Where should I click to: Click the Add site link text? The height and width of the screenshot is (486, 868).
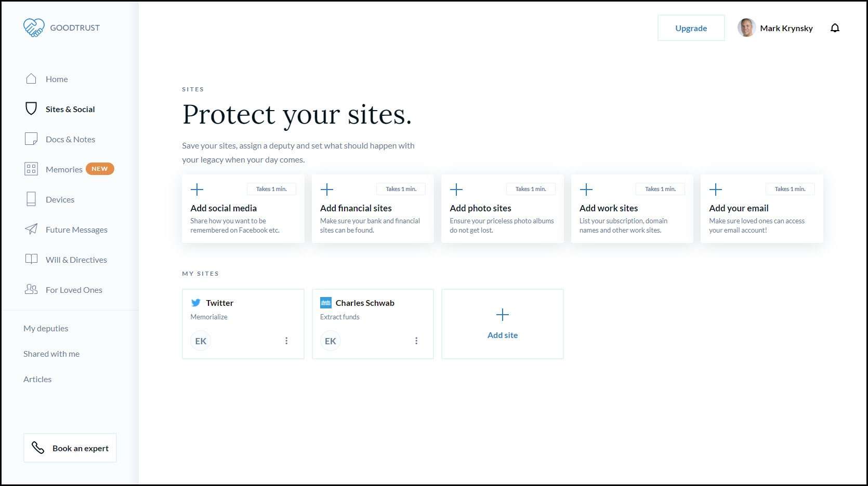click(503, 335)
